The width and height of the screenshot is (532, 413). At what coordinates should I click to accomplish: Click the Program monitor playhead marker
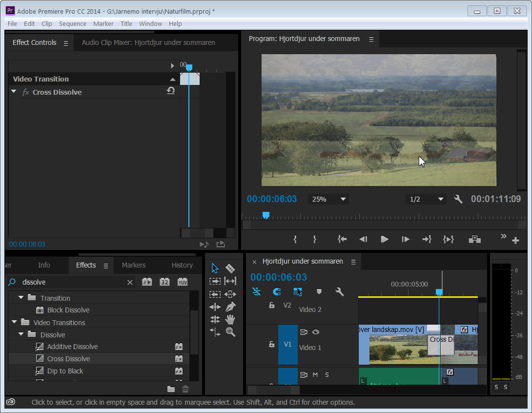click(266, 215)
